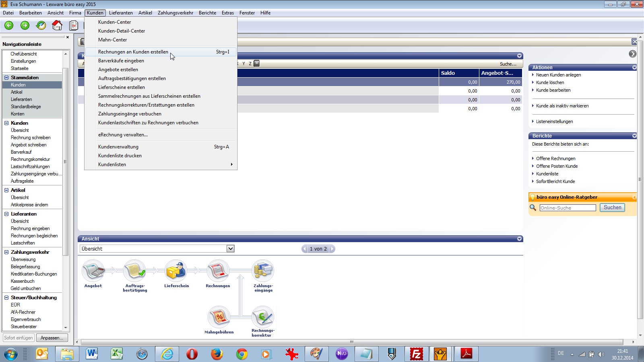Open Mahn-Center from the menu
644x362 pixels.
[x=161, y=40]
